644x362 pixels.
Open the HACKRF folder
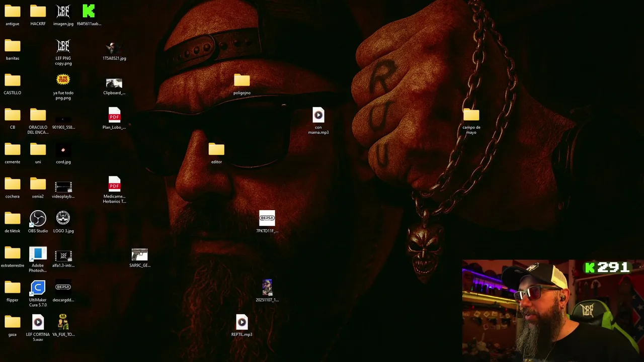point(38,11)
